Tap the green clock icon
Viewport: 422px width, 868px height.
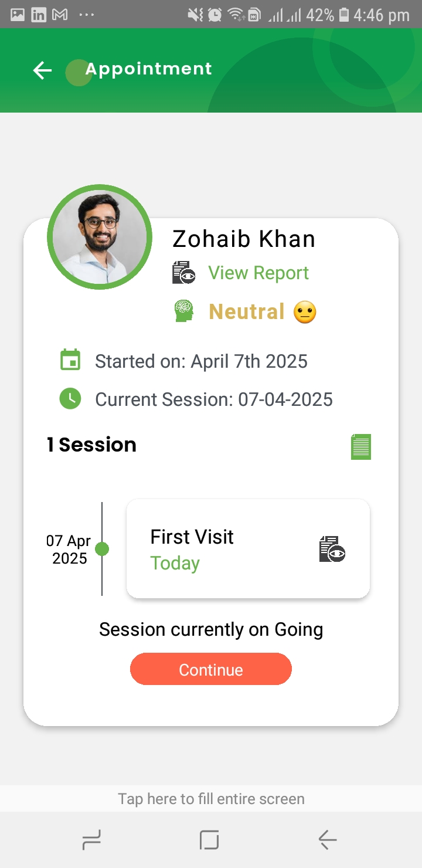pos(70,399)
